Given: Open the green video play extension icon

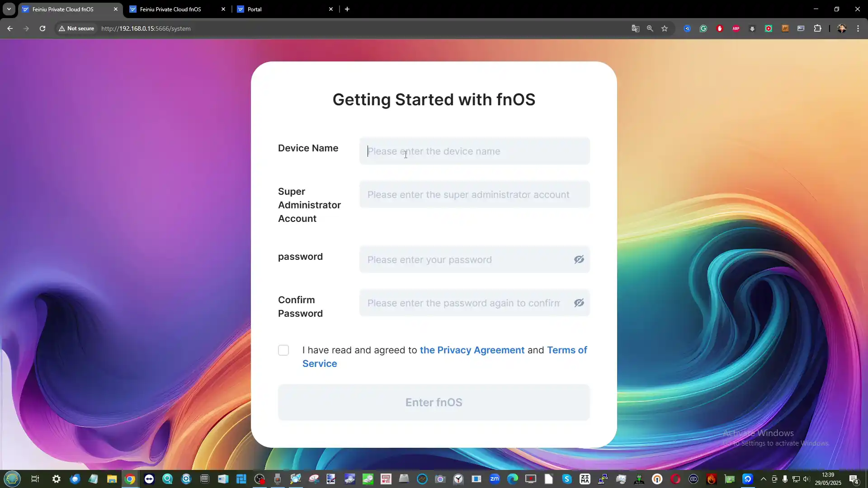Looking at the screenshot, I should [x=769, y=28].
